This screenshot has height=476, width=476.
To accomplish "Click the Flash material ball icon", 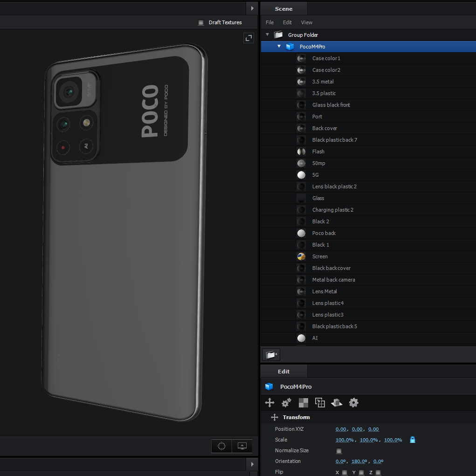I will coord(301,152).
